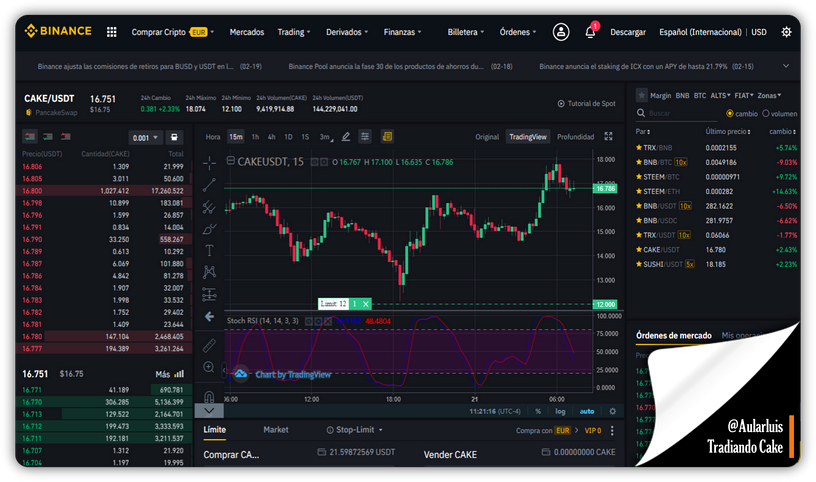Open the Finanzas dropdown
This screenshot has width=816, height=482.
point(402,32)
